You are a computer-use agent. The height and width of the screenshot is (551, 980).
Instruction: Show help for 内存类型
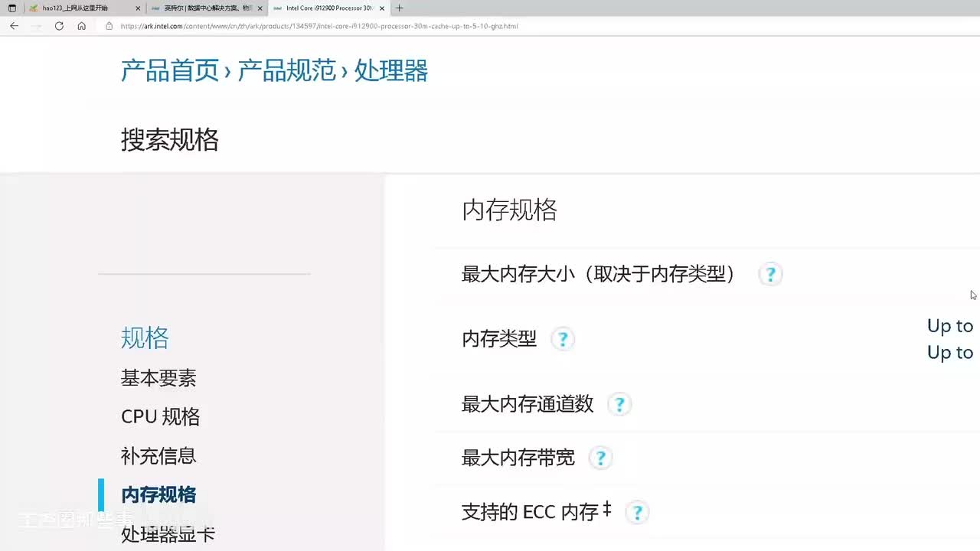pyautogui.click(x=562, y=339)
